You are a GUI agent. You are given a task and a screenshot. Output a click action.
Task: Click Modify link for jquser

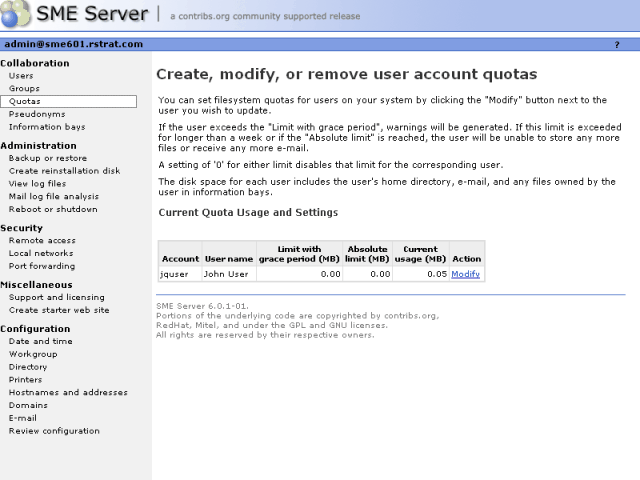[x=465, y=274]
